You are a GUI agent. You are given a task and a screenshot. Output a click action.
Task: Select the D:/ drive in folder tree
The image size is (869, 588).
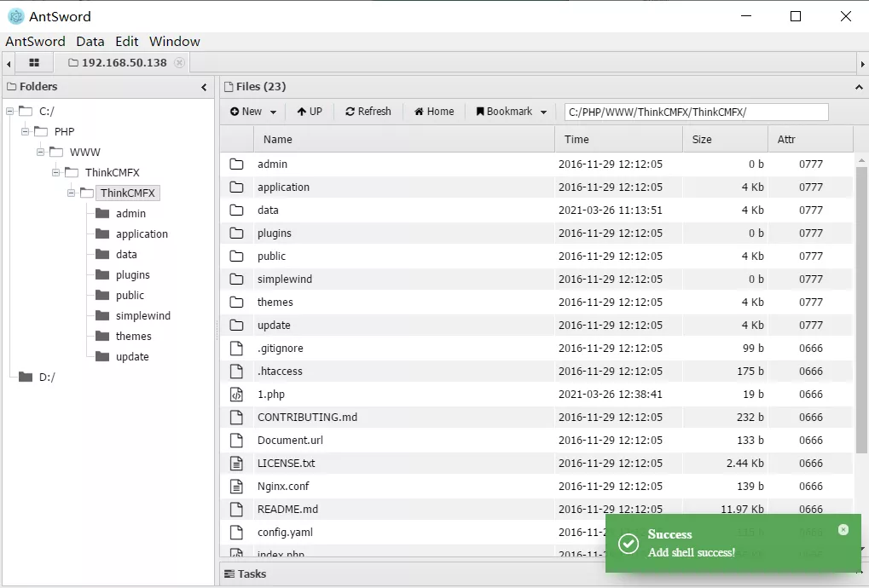click(46, 378)
